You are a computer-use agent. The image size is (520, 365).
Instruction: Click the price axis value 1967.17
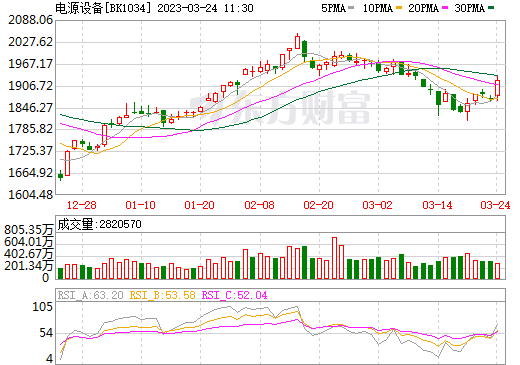point(30,64)
